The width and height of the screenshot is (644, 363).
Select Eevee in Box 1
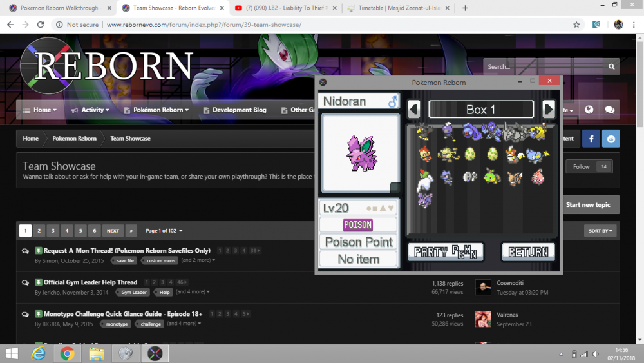point(514,178)
